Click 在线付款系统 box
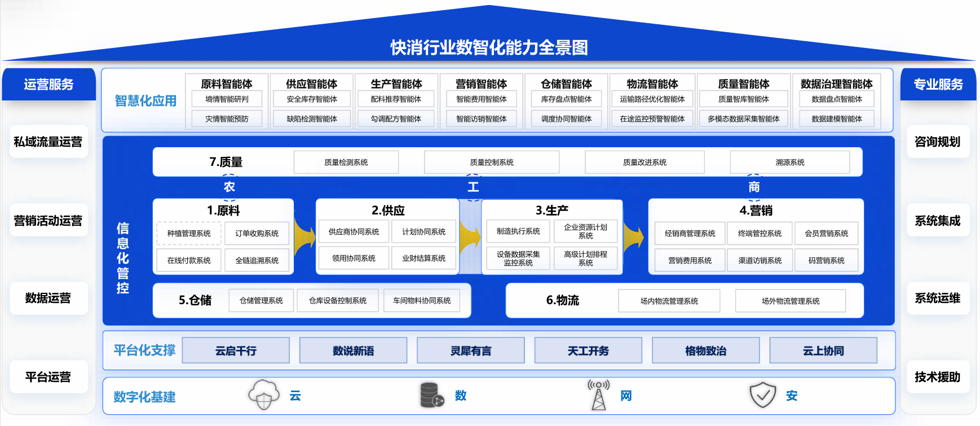The width and height of the screenshot is (980, 426). [189, 260]
